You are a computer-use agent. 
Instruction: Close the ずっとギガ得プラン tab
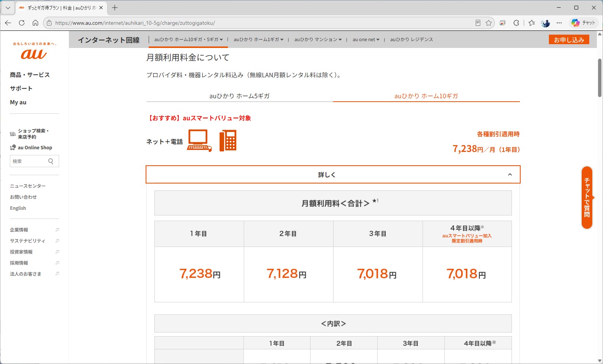(x=101, y=8)
